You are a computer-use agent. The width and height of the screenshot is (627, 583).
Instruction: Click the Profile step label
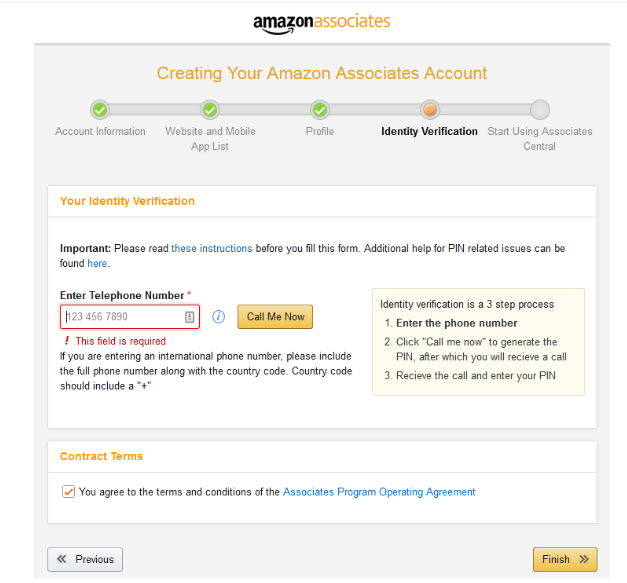[x=320, y=131]
